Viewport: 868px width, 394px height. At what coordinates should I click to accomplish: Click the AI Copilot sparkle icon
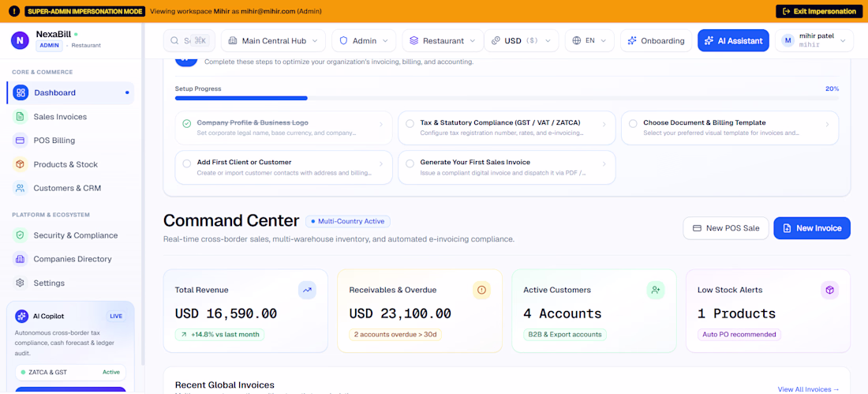(22, 316)
